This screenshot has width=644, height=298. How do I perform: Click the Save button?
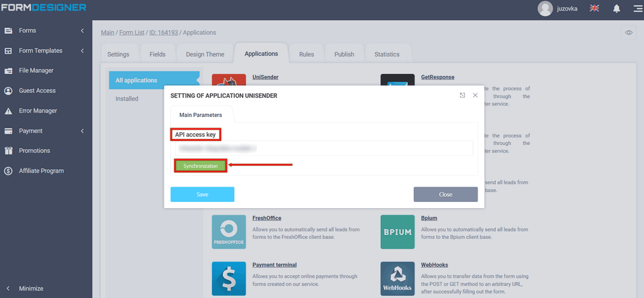click(203, 195)
